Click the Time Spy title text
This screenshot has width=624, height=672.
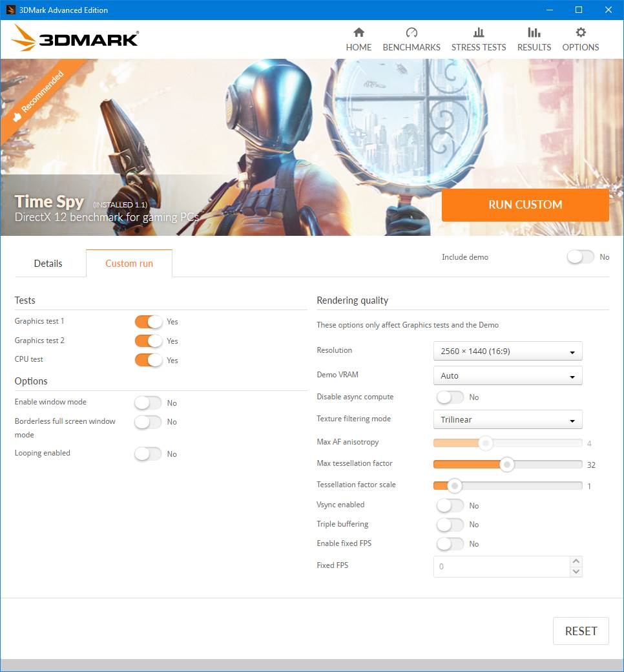tap(49, 202)
